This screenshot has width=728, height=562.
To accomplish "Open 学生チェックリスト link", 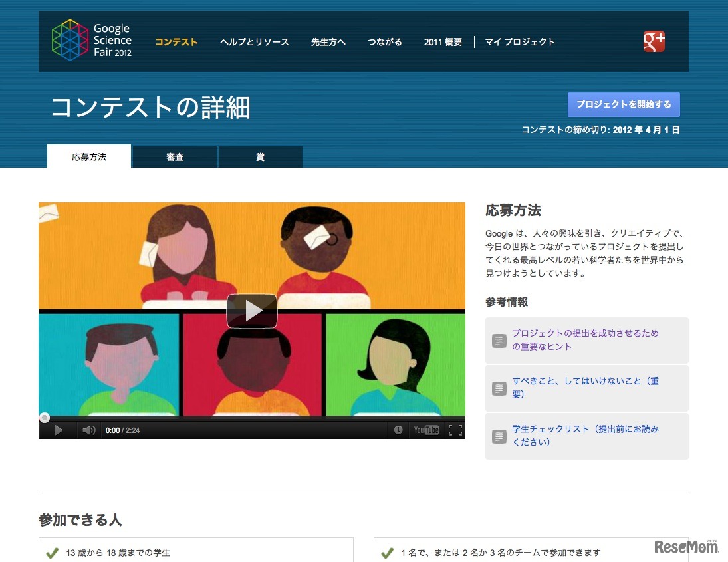I will click(x=585, y=435).
